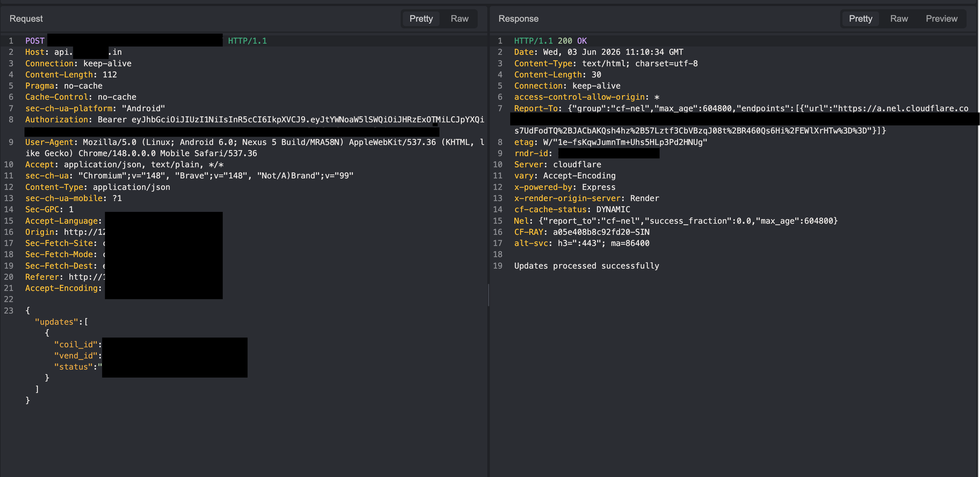Viewport: 980px width, 477px height.
Task: Click Accept: application/json header
Action: (125, 164)
